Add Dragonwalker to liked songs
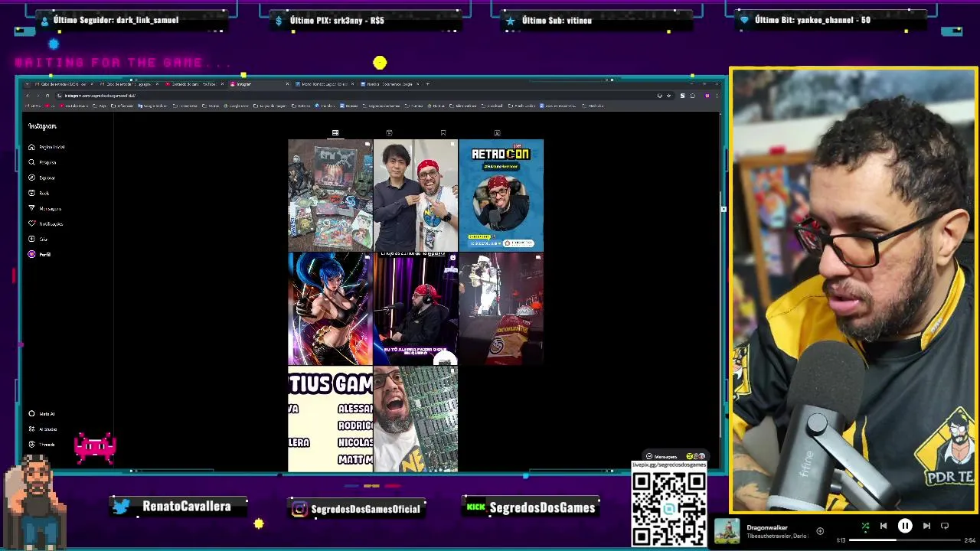Screen dimensions: 980x551 [820, 531]
